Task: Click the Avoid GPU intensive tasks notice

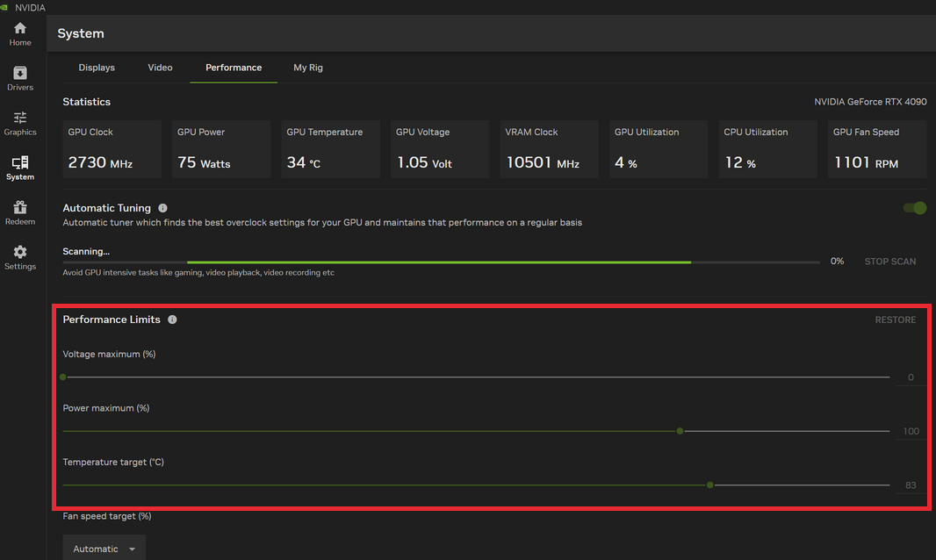Action: pos(198,273)
